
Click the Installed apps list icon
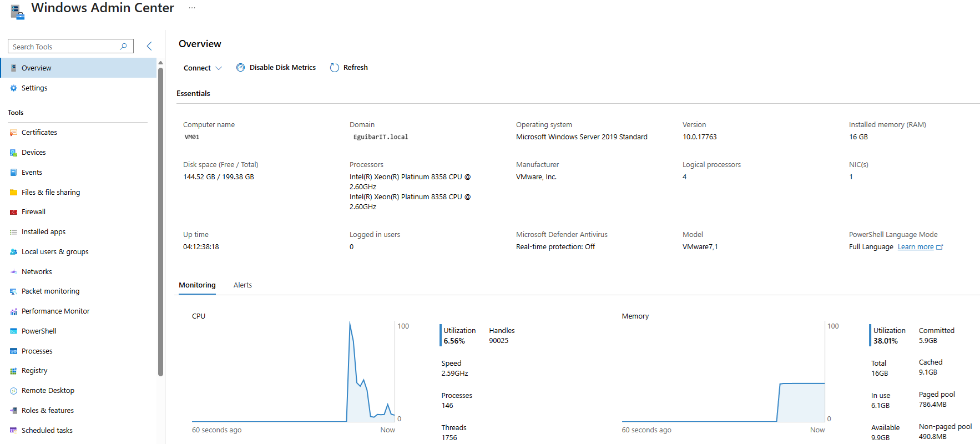pyautogui.click(x=13, y=232)
